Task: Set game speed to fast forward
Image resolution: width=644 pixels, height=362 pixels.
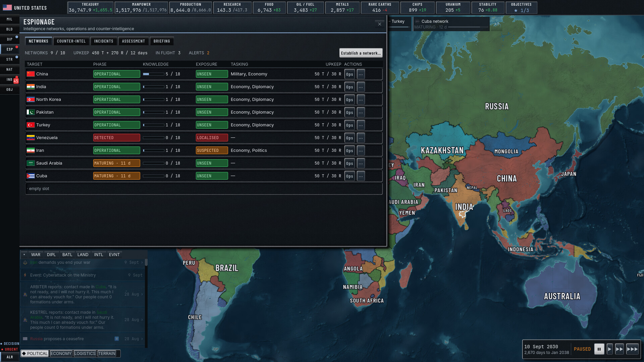Action: point(620,349)
